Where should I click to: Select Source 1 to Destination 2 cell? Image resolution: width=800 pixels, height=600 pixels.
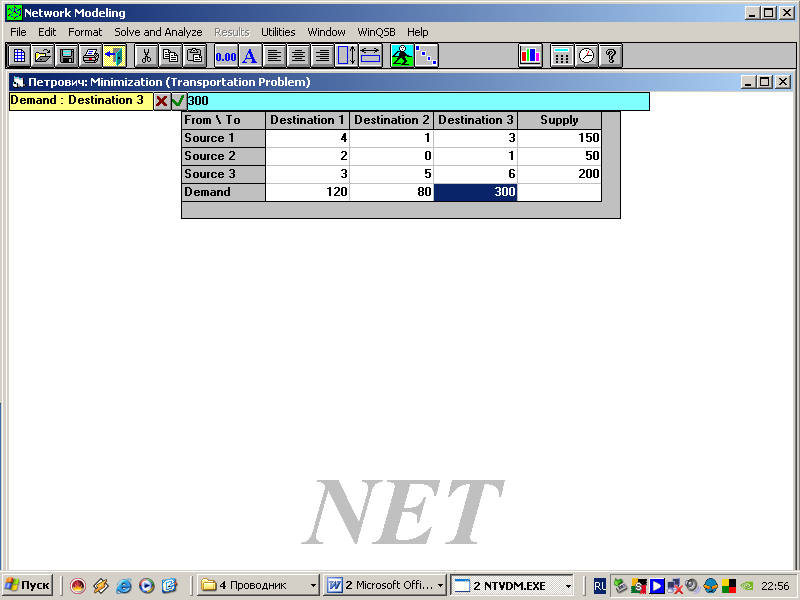click(x=391, y=138)
